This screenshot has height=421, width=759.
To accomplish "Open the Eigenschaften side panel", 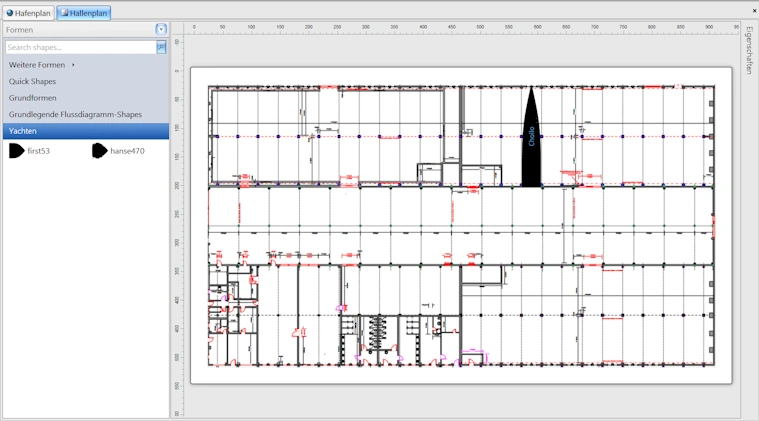I will tap(749, 51).
